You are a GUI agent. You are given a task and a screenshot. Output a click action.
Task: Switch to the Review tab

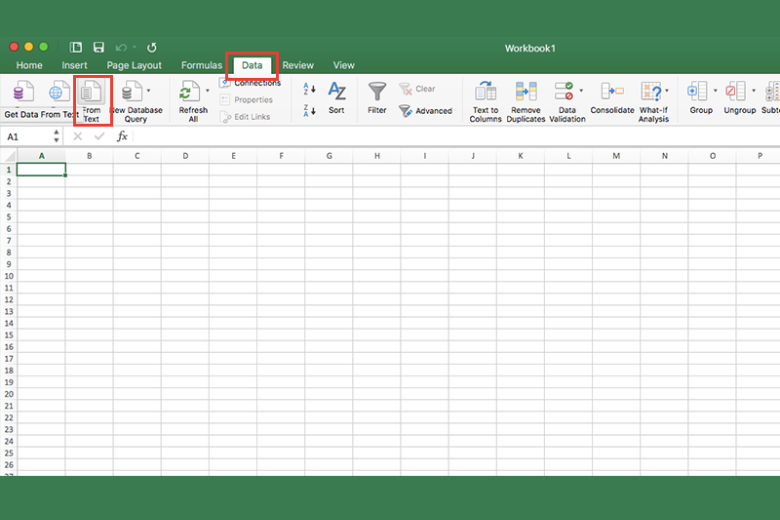(x=298, y=65)
